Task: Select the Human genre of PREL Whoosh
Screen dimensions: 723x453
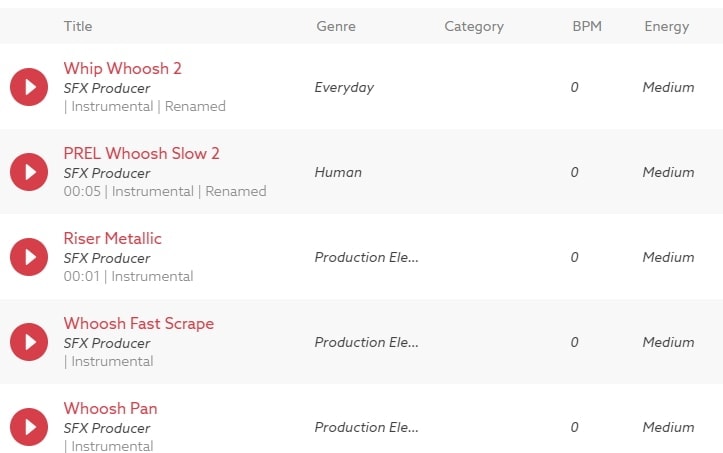Action: 338,172
